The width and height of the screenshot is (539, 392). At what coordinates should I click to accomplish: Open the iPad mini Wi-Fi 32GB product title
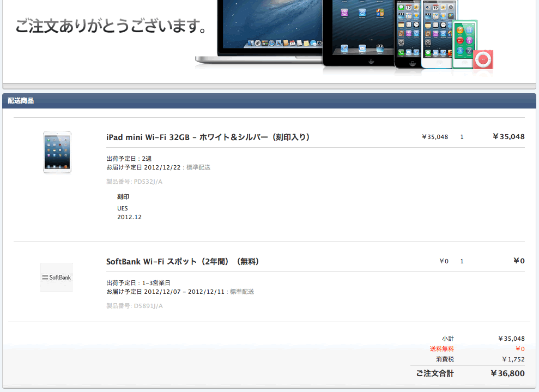[x=208, y=137]
